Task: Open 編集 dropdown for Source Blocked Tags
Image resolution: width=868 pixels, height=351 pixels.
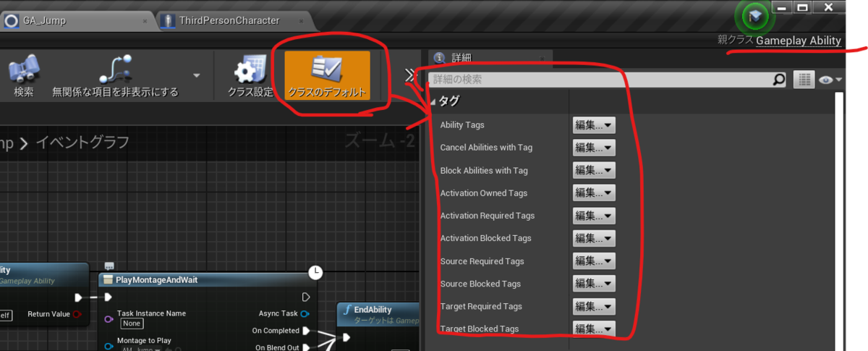Action: (594, 284)
